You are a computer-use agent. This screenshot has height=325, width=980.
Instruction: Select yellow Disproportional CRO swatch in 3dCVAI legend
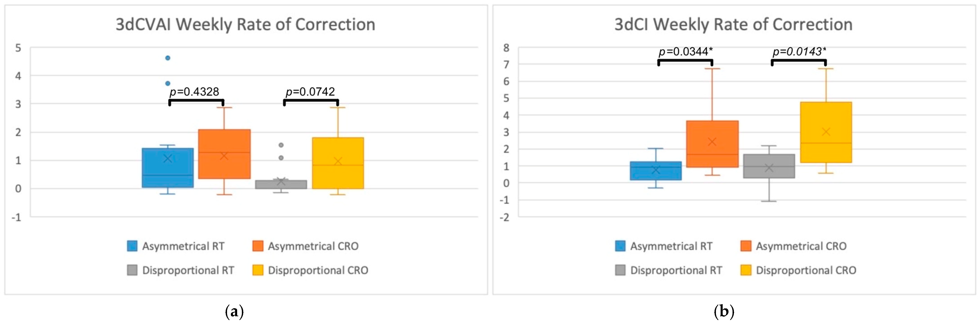point(258,270)
